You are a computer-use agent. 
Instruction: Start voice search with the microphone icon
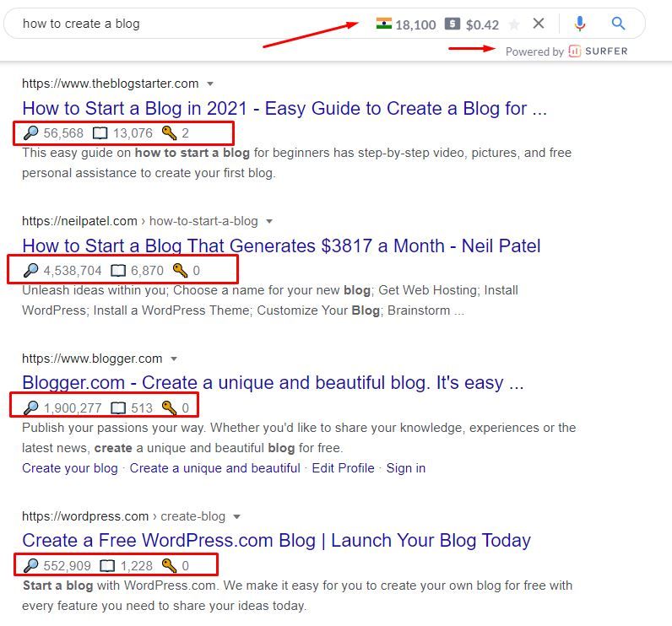580,24
